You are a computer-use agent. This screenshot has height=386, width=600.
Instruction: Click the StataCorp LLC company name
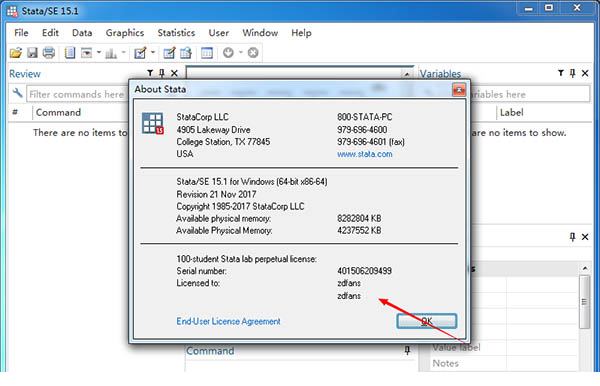202,117
